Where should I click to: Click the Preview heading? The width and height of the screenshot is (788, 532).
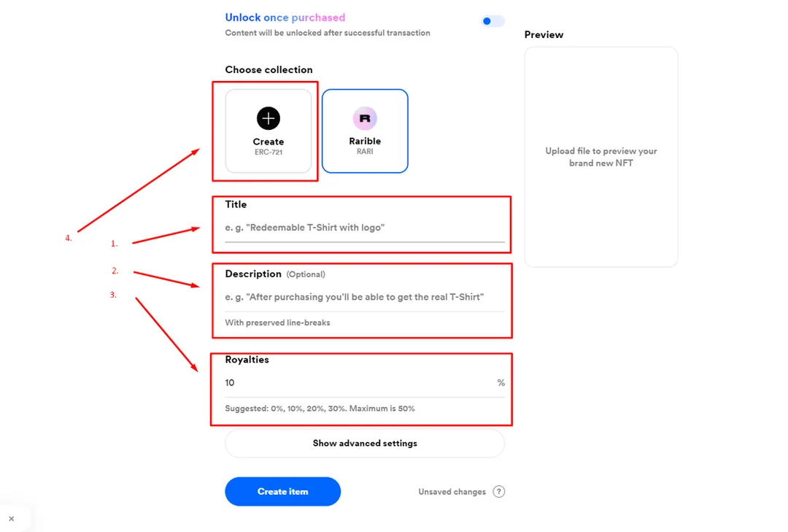544,35
